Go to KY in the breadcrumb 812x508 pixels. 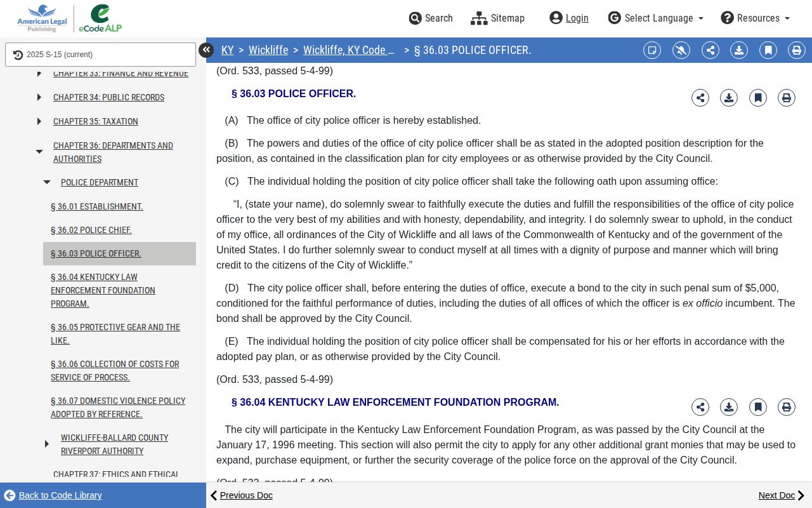pos(227,50)
